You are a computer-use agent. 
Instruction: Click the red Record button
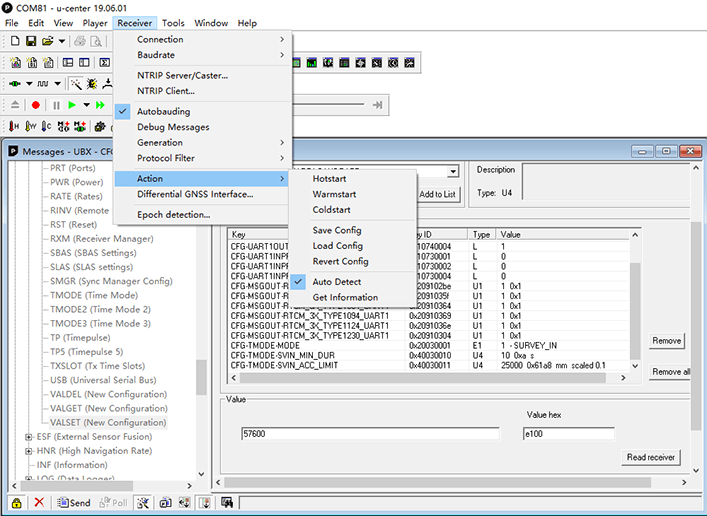36,105
